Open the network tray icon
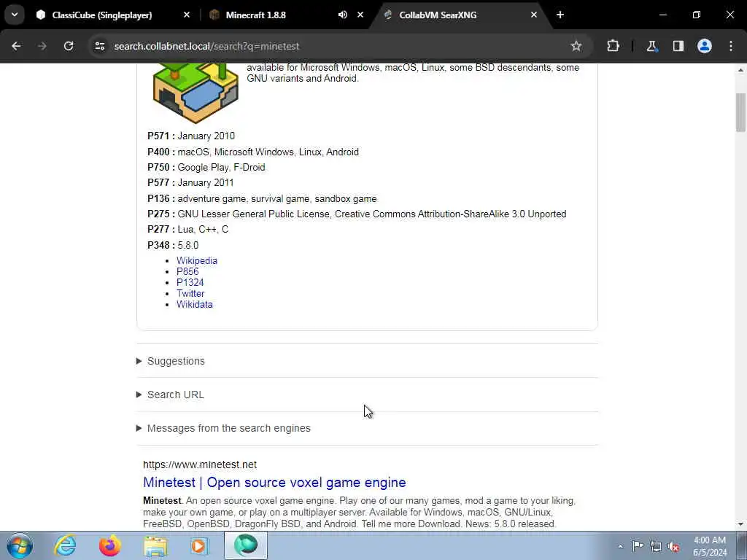This screenshot has width=747, height=560. [x=656, y=546]
